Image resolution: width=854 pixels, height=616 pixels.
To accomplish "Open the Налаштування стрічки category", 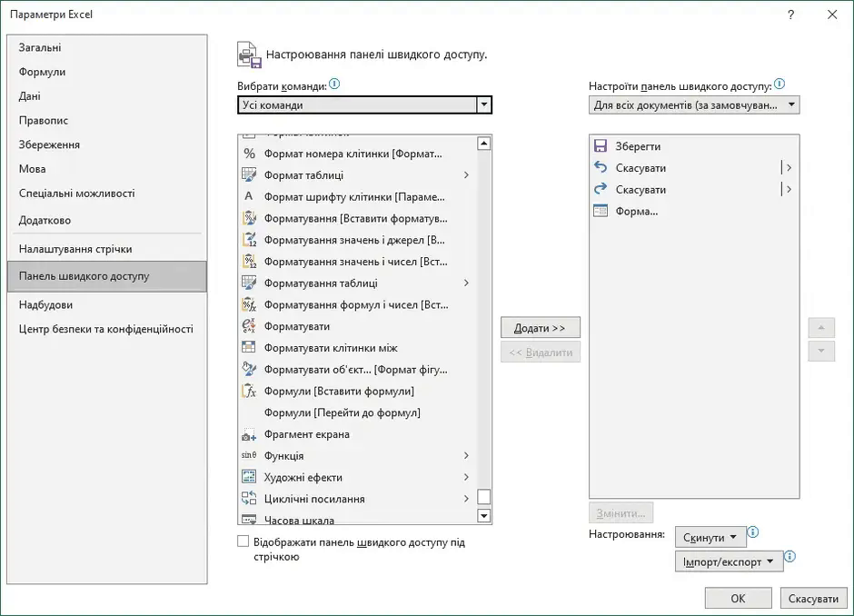I will tap(107, 249).
